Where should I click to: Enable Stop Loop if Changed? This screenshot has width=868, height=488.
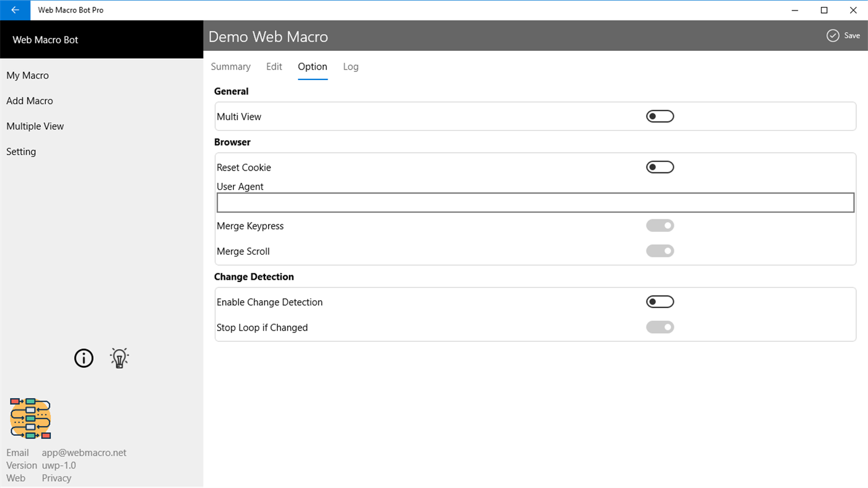click(x=660, y=327)
